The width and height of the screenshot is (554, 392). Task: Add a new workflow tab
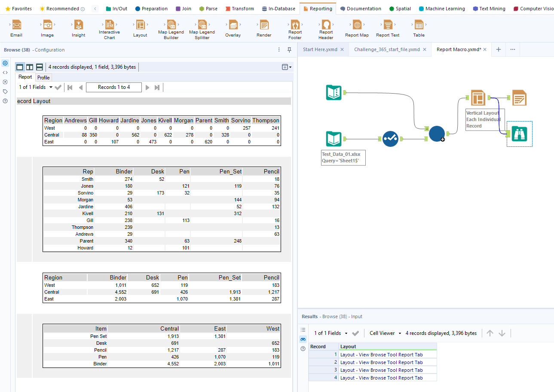coord(499,49)
